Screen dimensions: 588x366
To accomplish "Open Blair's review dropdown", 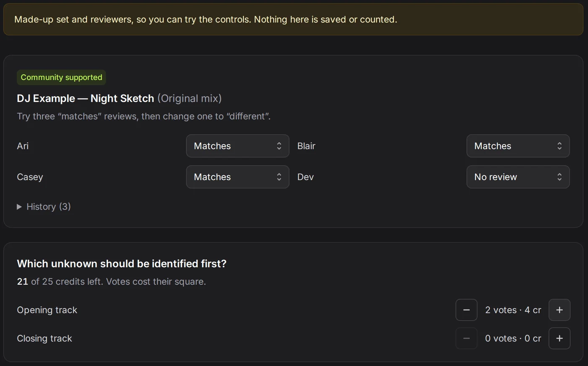I will [518, 146].
